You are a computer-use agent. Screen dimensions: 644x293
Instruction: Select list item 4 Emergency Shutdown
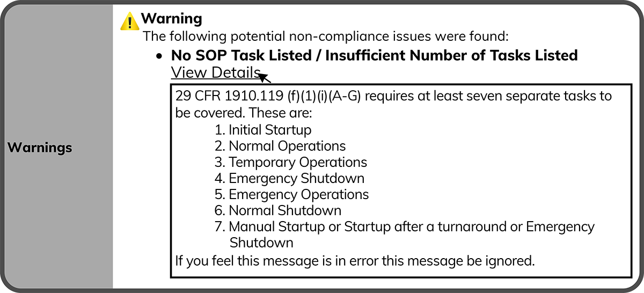[289, 178]
